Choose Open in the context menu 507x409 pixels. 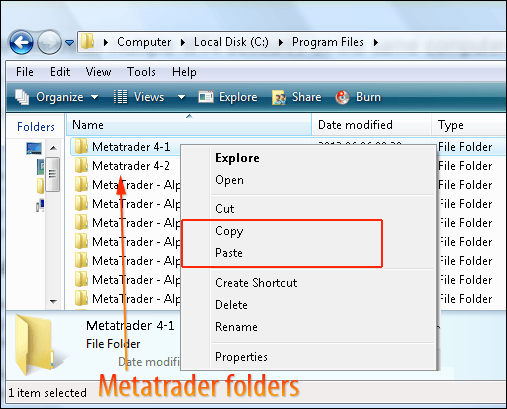229,180
